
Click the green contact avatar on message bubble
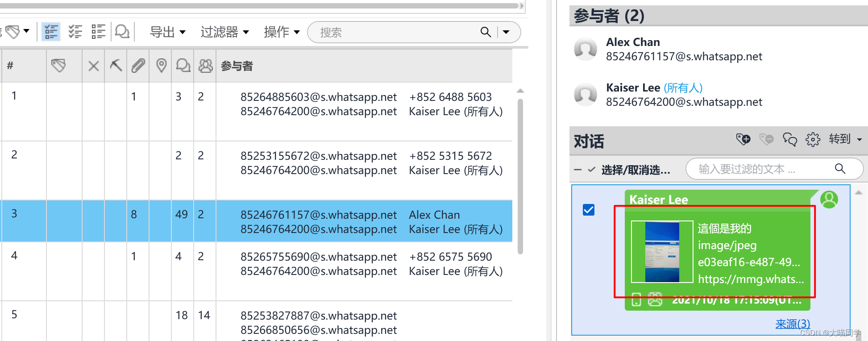829,200
